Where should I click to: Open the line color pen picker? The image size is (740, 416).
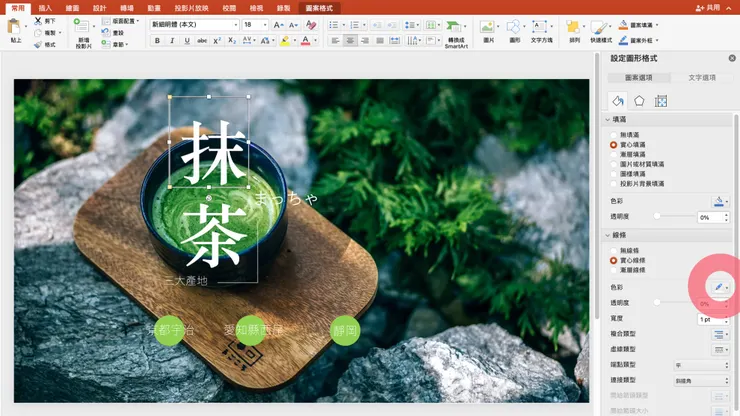(x=720, y=287)
